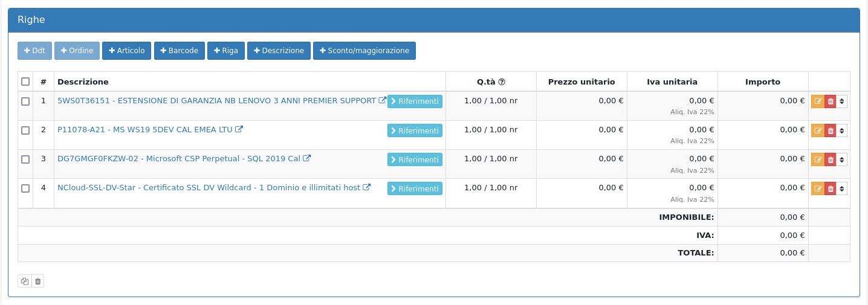Click the sort handle arrows on row 2
This screenshot has width=868, height=305.
pyautogui.click(x=841, y=130)
